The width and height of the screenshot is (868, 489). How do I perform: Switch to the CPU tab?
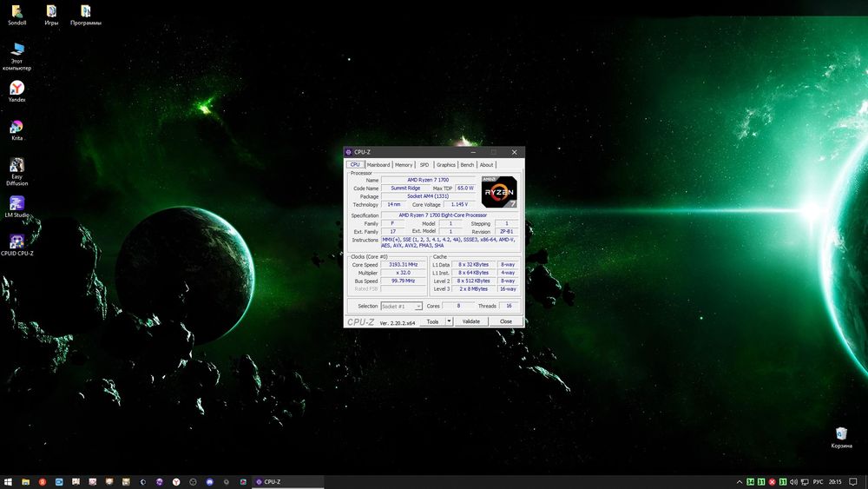coord(355,164)
